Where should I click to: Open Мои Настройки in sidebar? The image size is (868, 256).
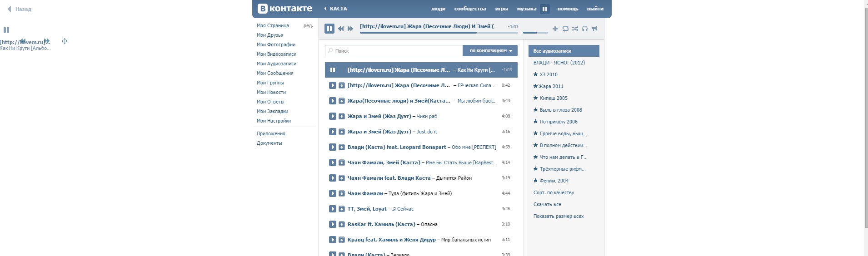coord(274,121)
